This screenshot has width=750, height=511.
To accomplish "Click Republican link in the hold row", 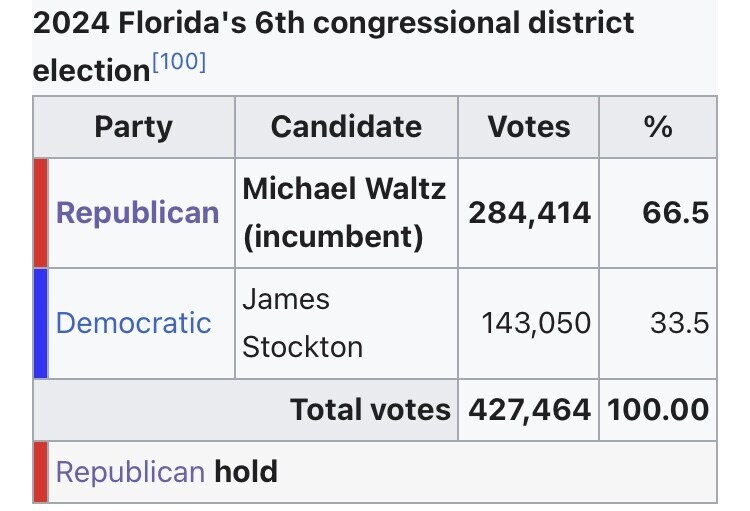I will [130, 471].
